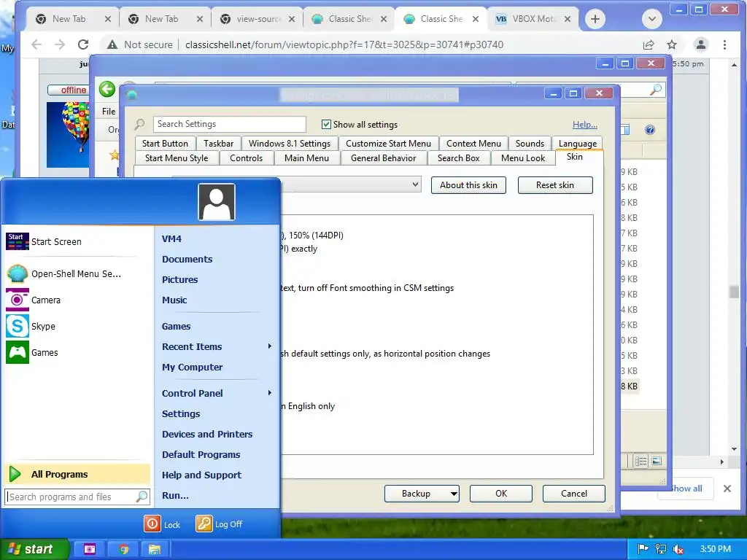Click the user account picture
The image size is (747, 560).
click(217, 203)
